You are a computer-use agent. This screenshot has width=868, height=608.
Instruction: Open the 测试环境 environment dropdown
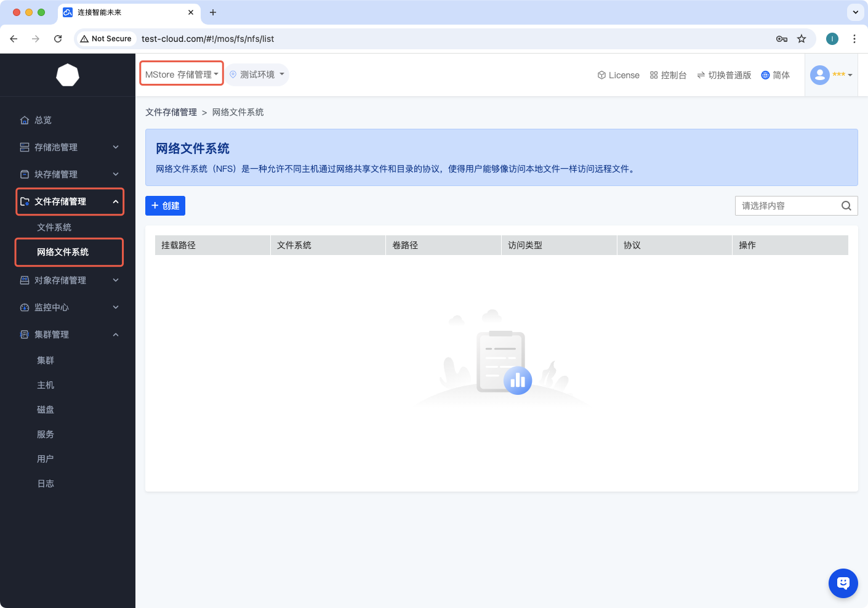coord(257,75)
